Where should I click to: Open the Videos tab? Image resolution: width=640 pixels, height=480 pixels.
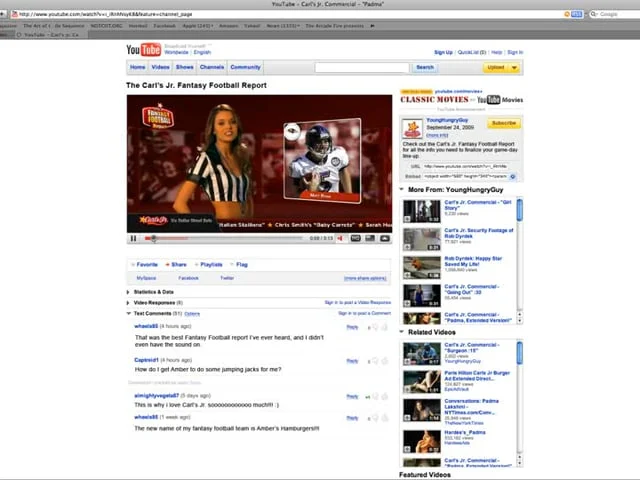click(x=160, y=67)
